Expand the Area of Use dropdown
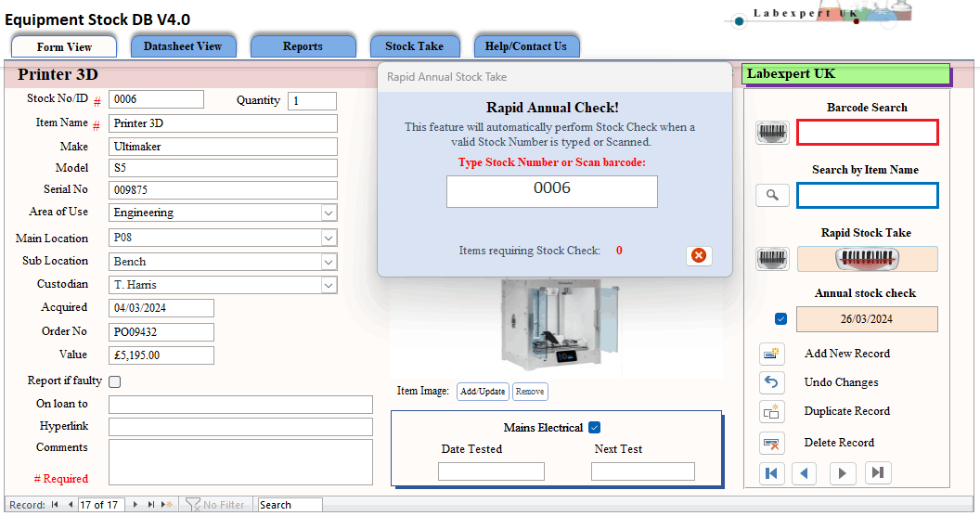Image resolution: width=980 pixels, height=516 pixels. [x=329, y=213]
